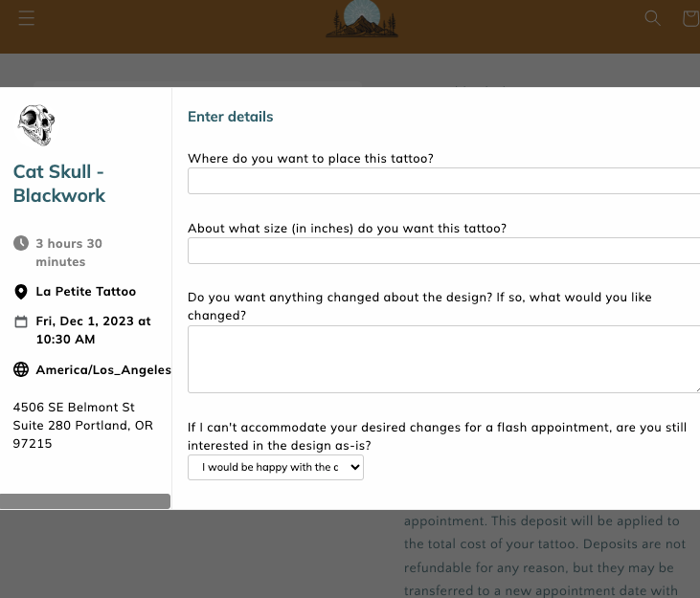Click the calendar date icon
Image resolution: width=700 pixels, height=598 pixels.
pyautogui.click(x=21, y=322)
